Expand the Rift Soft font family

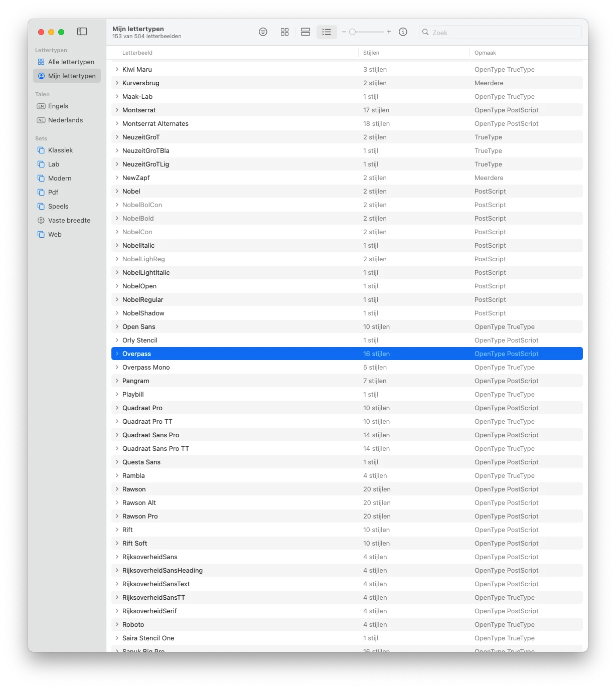click(x=117, y=543)
